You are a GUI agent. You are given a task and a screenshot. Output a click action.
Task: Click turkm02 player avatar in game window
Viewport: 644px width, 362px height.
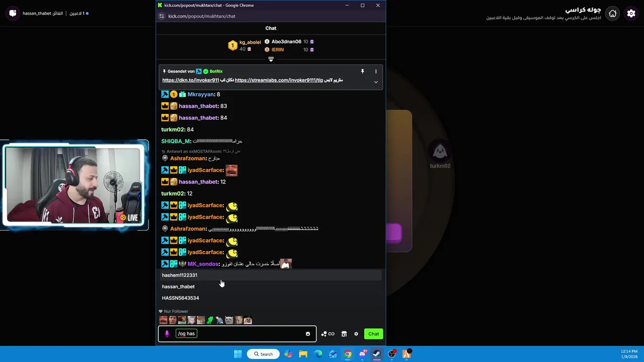tap(440, 151)
